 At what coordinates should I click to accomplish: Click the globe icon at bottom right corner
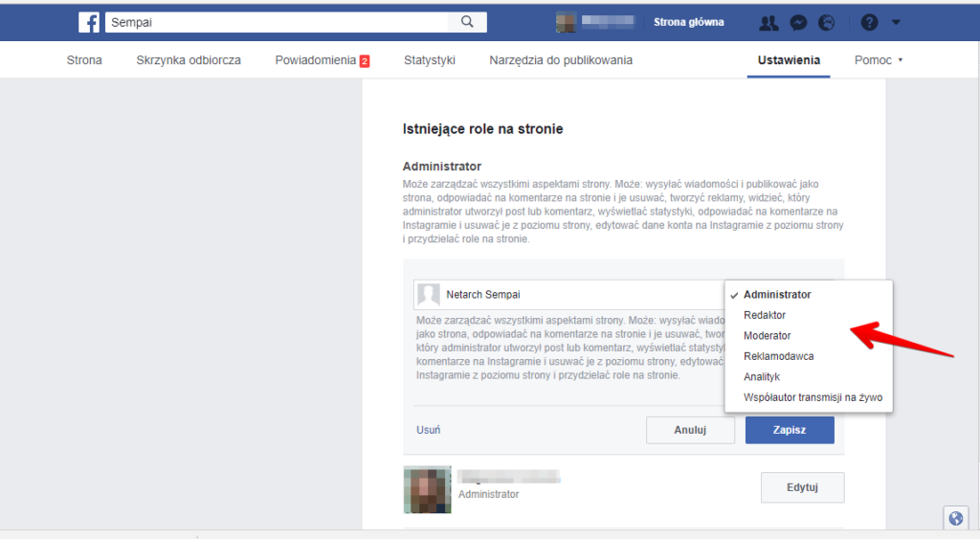click(956, 518)
